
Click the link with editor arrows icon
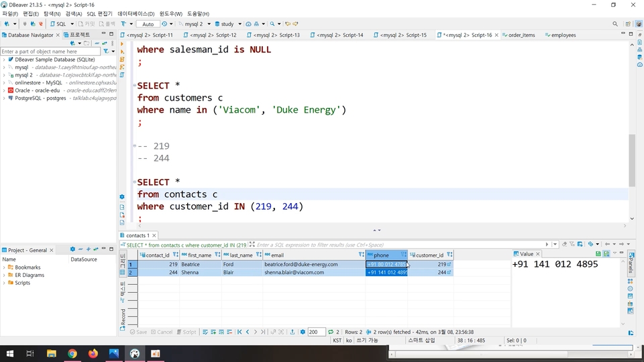(x=105, y=43)
